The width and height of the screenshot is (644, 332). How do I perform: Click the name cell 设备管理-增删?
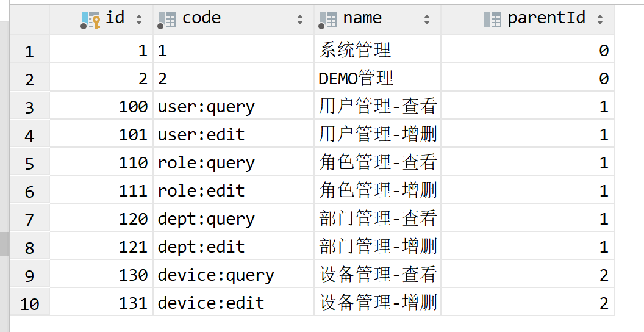377,303
